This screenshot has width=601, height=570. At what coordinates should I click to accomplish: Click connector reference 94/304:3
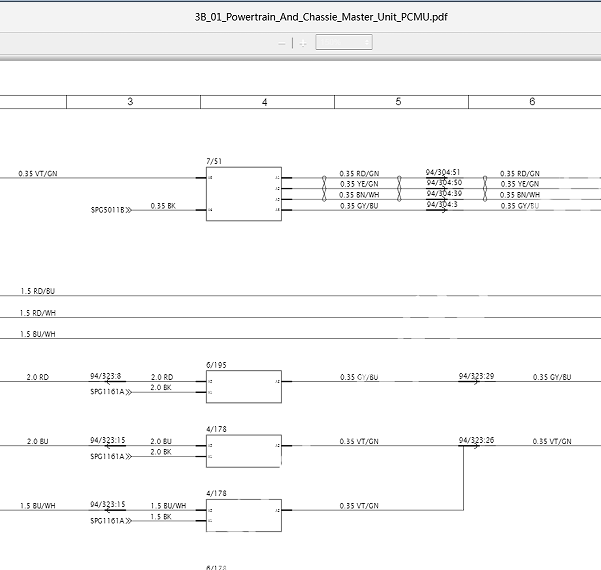click(x=442, y=204)
